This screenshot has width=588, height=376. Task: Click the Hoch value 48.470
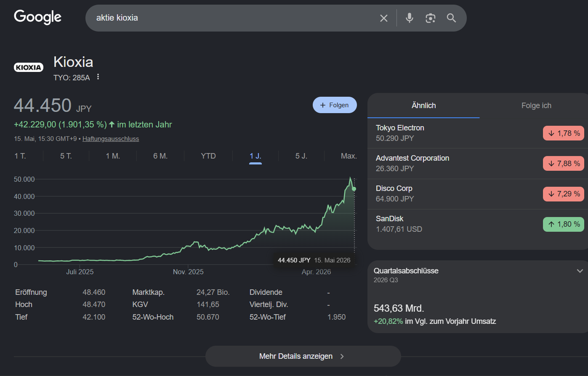click(x=94, y=305)
